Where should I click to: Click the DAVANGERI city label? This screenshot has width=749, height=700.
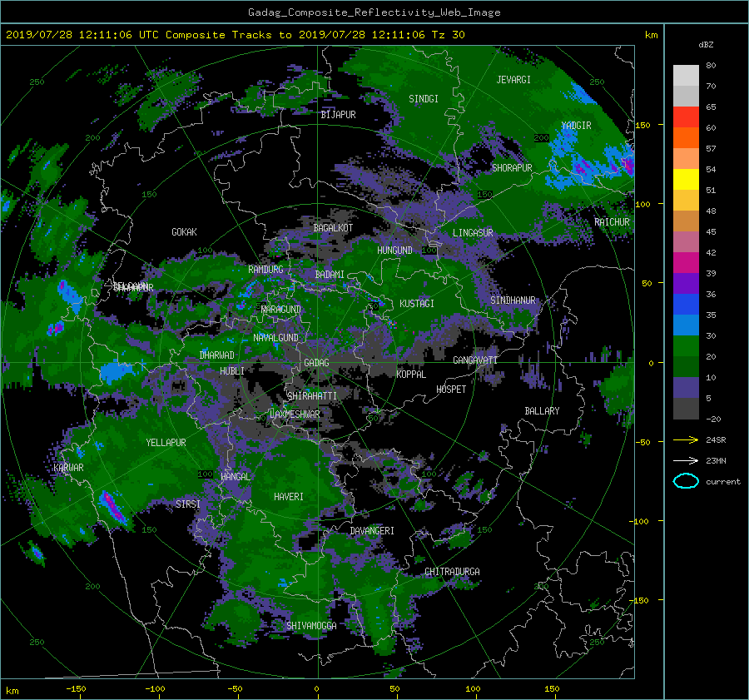[372, 531]
